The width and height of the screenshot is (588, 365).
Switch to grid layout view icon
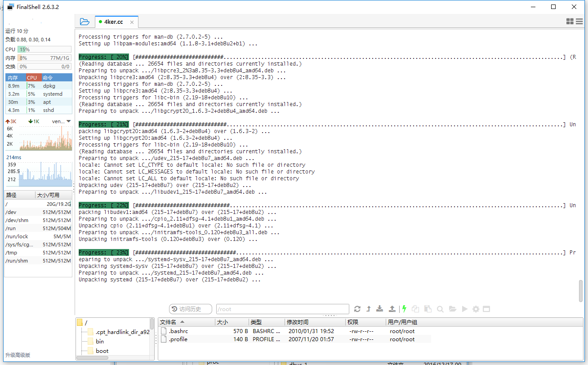[570, 22]
